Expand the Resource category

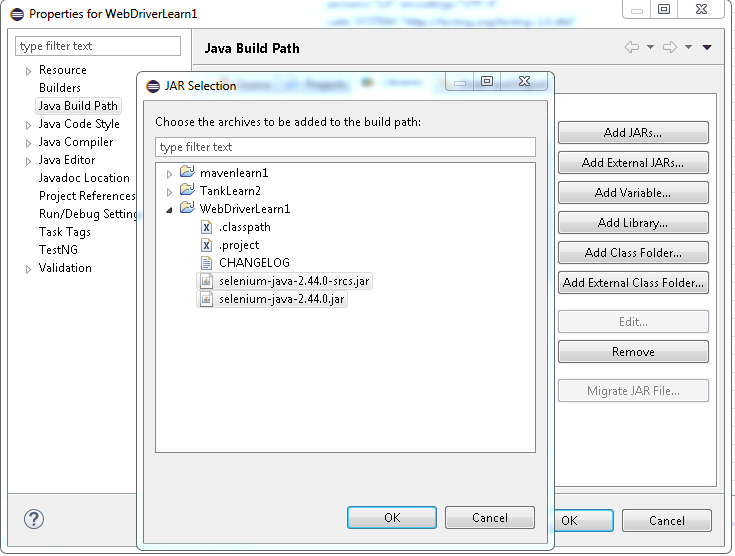(28, 71)
